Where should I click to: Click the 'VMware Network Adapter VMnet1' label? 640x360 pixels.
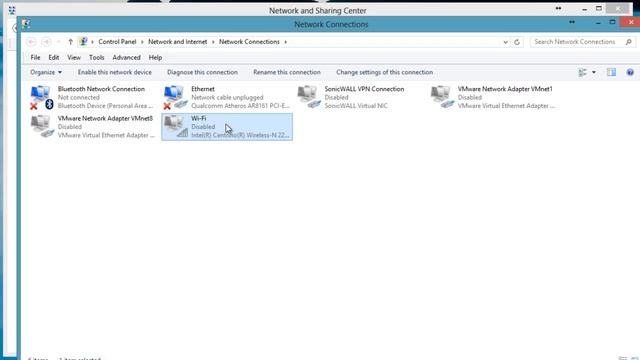(x=505, y=89)
